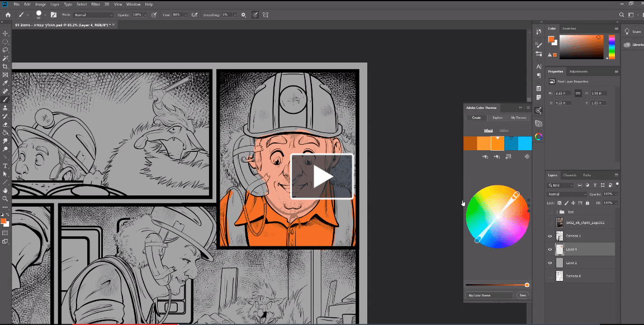Open the Filter menu
644x325 pixels.
96,4
